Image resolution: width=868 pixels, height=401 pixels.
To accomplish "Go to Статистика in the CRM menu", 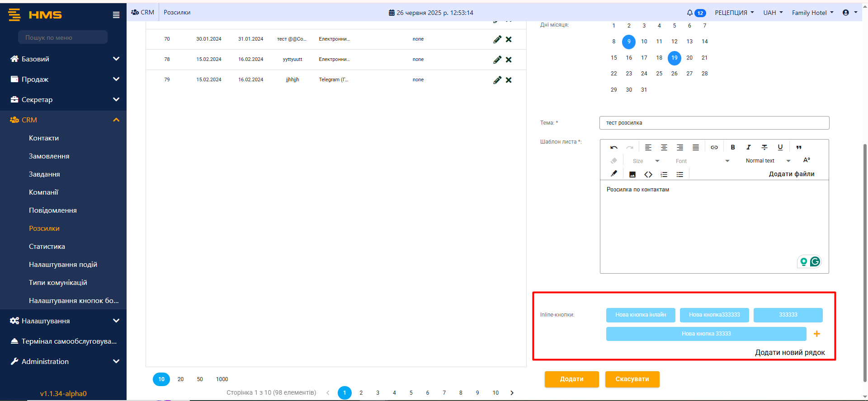I will click(x=47, y=247).
